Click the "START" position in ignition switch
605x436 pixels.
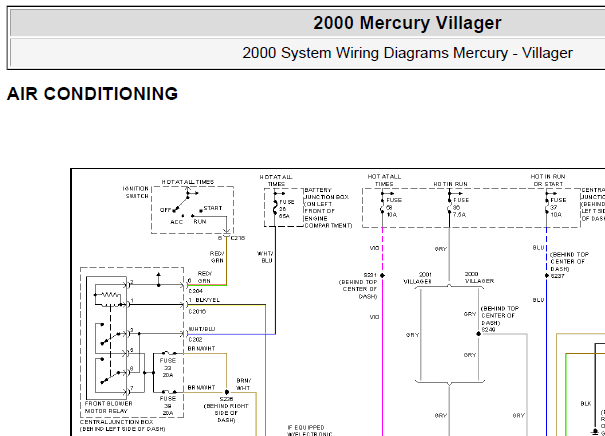tap(213, 208)
